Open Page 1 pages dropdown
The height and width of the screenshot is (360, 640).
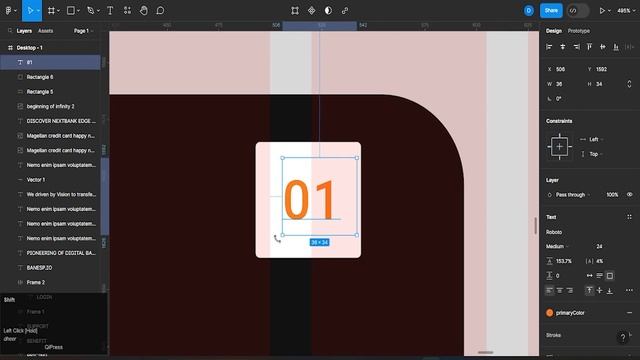tap(83, 31)
